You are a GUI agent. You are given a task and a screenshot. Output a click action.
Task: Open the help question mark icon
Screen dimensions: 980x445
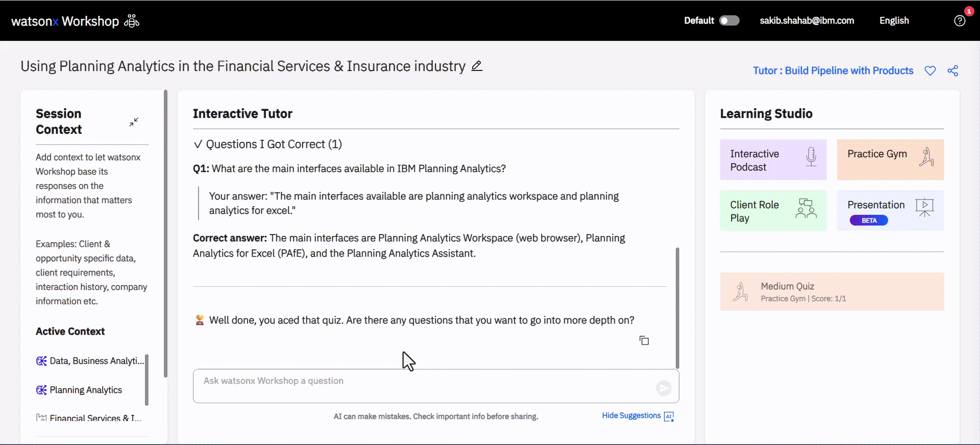(x=960, y=21)
